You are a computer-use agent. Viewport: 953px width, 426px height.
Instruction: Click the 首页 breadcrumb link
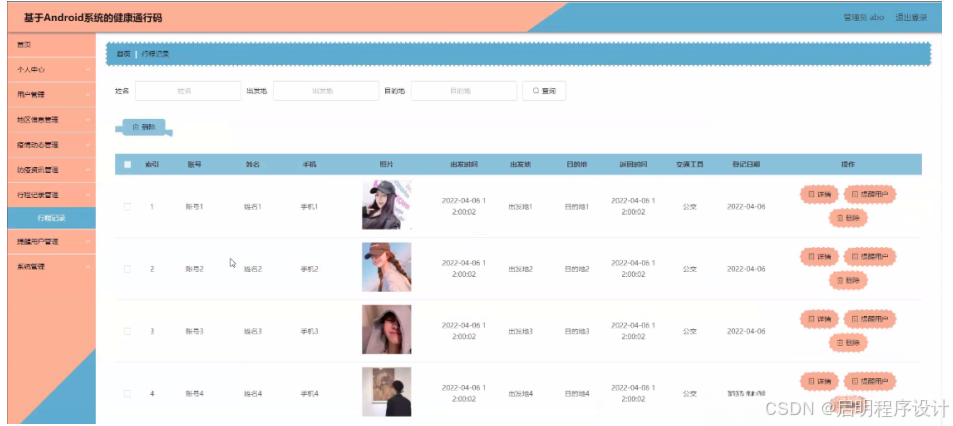(x=123, y=54)
